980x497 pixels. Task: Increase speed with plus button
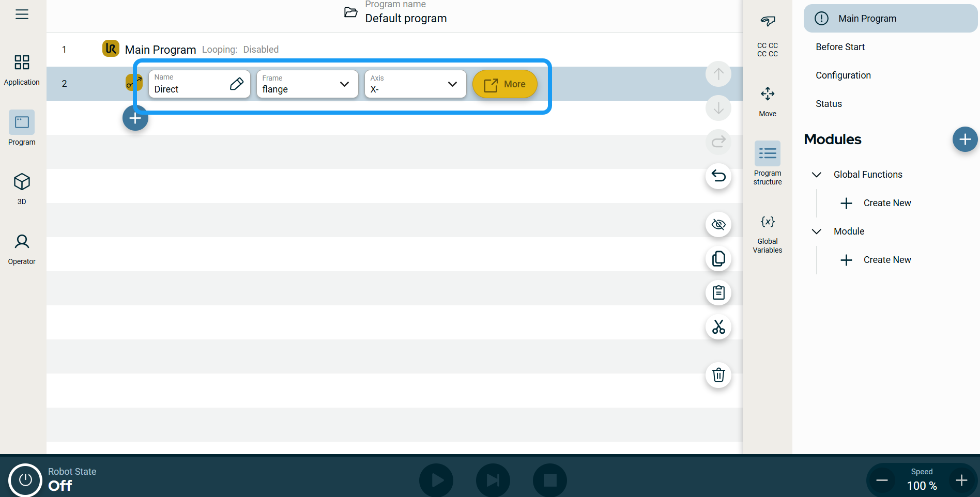(961, 480)
